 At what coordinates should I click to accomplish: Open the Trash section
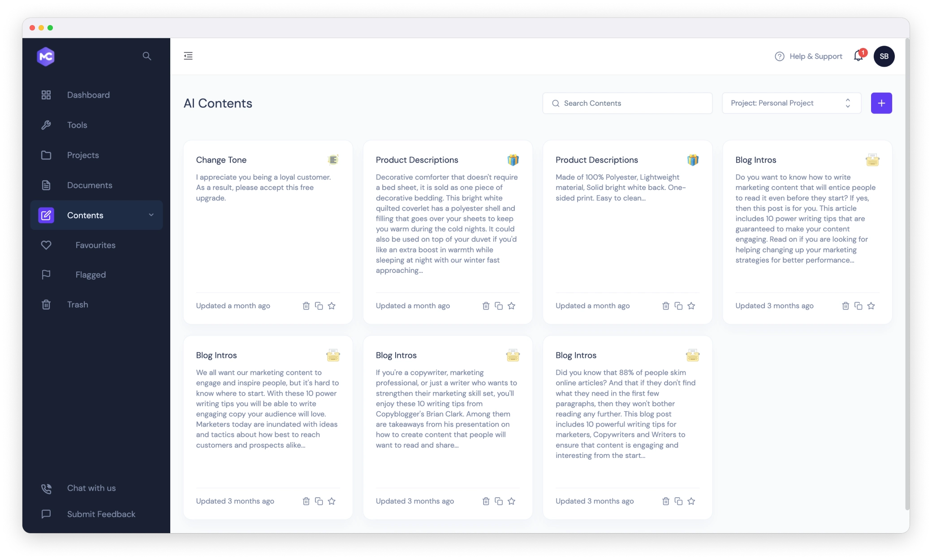[x=78, y=305]
